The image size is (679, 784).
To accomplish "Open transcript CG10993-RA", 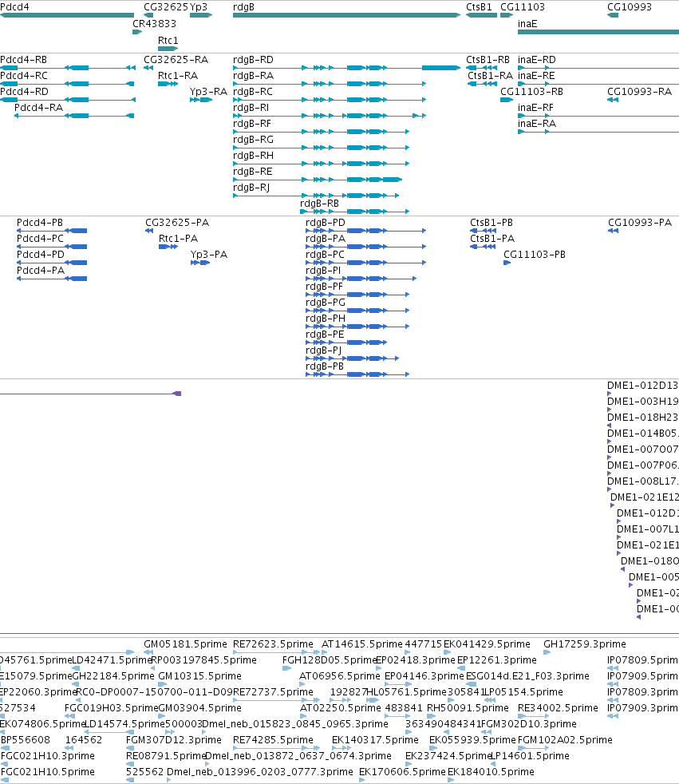I will click(640, 92).
